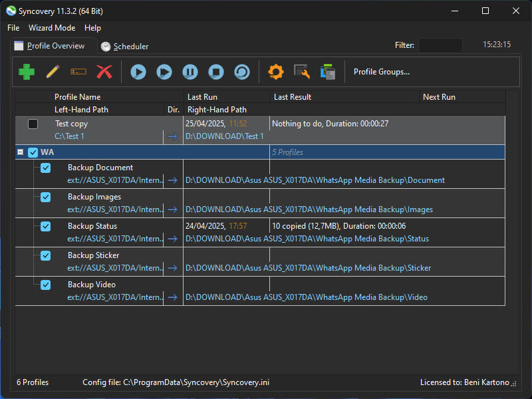Click the D:\DOWNLOAD\Test 1 right-hand path
The image size is (532, 399).
225,136
